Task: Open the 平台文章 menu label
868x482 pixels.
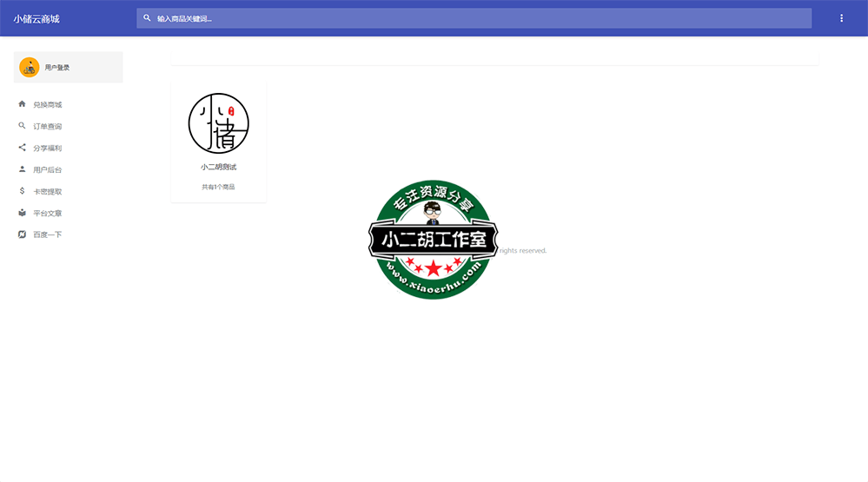Action: (48, 214)
